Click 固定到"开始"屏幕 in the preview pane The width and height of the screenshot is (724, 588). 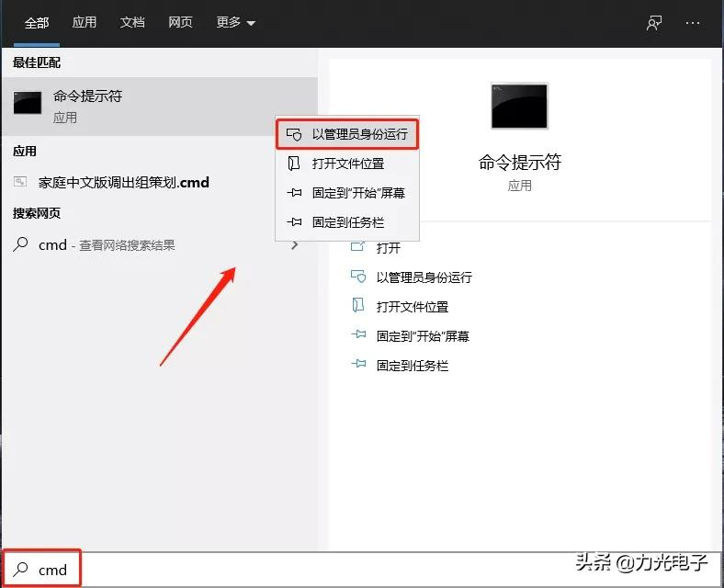point(423,336)
